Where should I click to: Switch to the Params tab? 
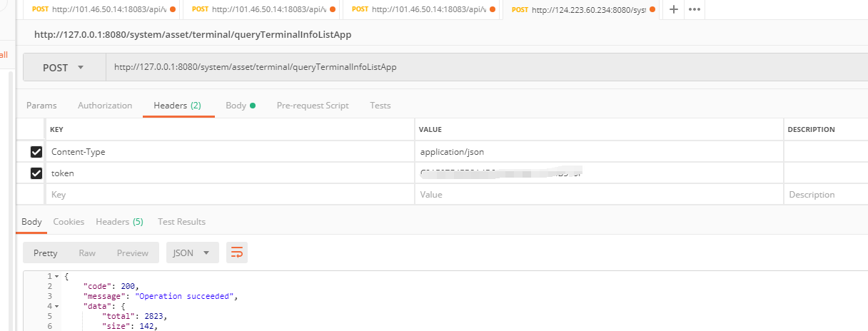(41, 106)
